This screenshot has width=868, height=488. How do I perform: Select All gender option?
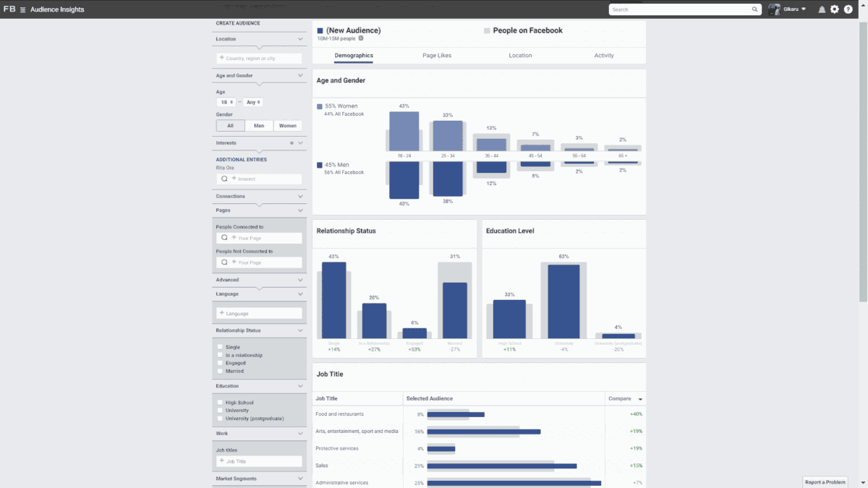pos(230,126)
